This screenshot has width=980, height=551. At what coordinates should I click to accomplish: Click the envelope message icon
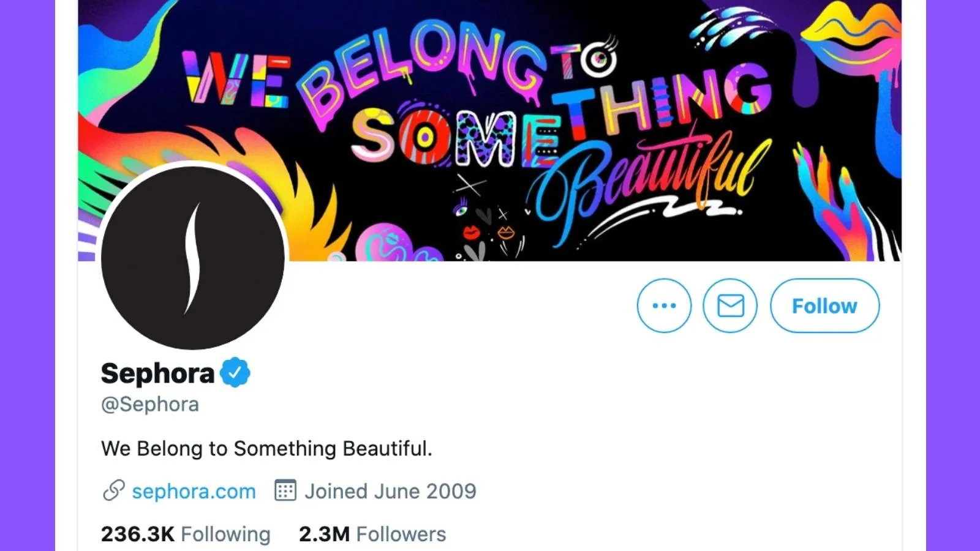(x=730, y=305)
